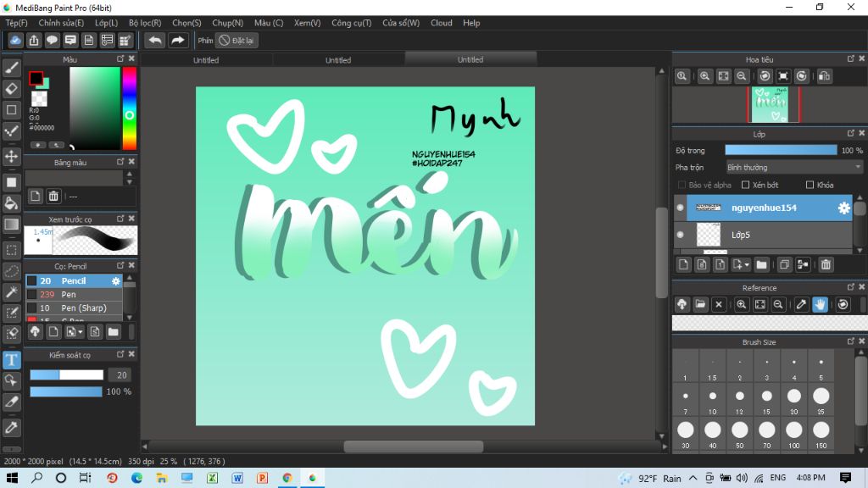Toggle the Bảo vệ alpha checkbox
Screen dimensions: 868x488
682,185
